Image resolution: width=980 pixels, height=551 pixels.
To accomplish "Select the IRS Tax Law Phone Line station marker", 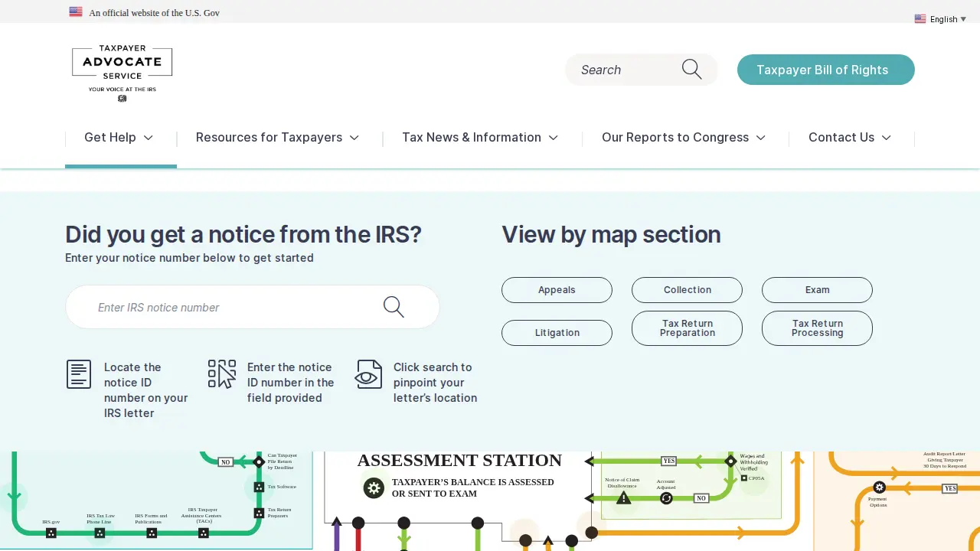I will pyautogui.click(x=100, y=533).
